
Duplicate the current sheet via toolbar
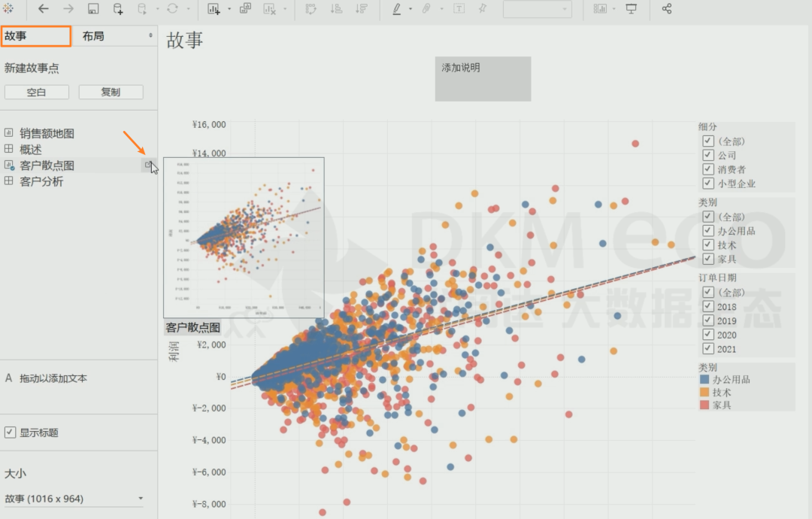point(245,9)
